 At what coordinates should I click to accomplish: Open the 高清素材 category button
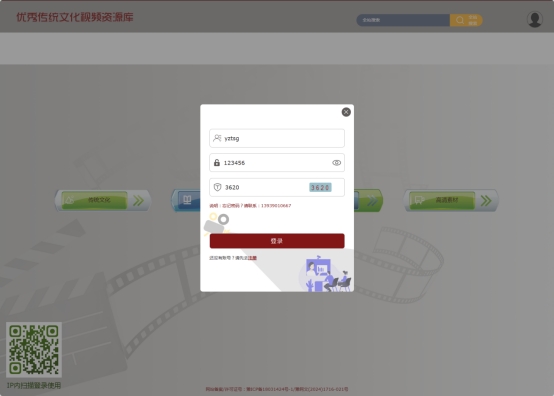pyautogui.click(x=442, y=200)
